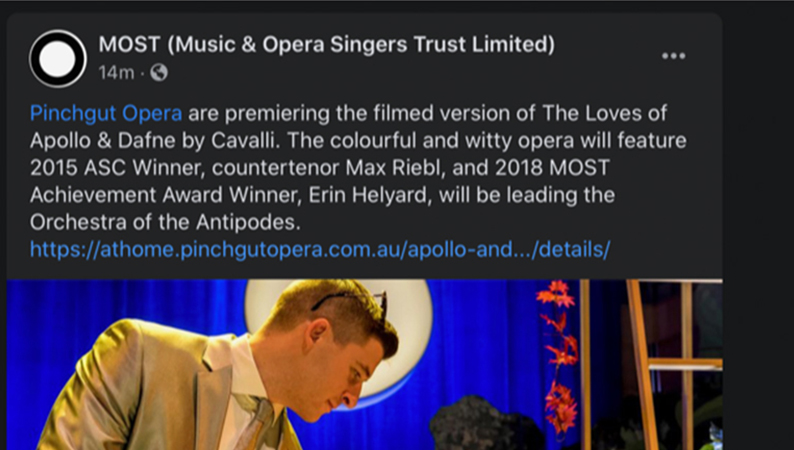
Task: Click the man's tie in the photo
Action: click(x=258, y=423)
